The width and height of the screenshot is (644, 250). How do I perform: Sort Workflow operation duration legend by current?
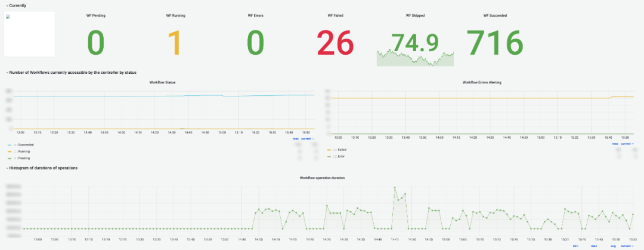click(x=626, y=246)
